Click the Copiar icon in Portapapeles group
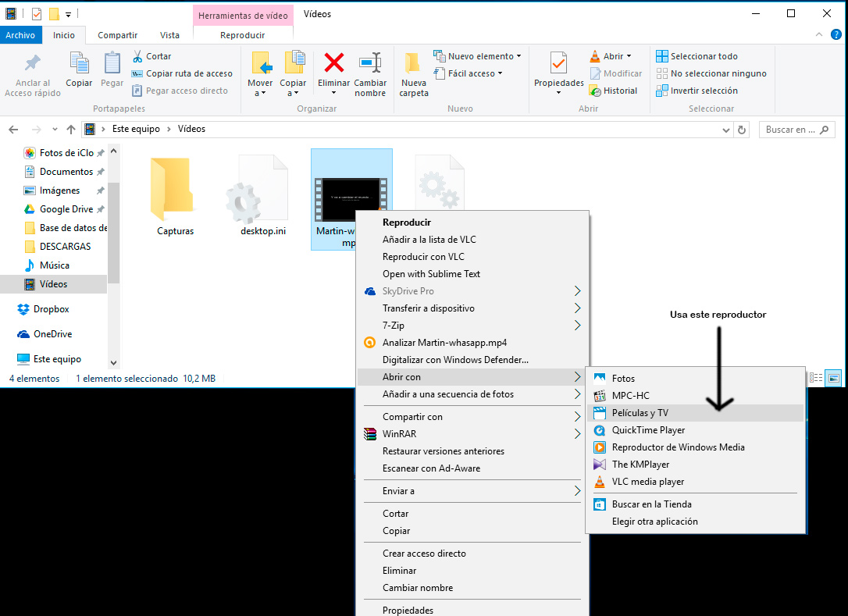The image size is (848, 616). click(79, 64)
